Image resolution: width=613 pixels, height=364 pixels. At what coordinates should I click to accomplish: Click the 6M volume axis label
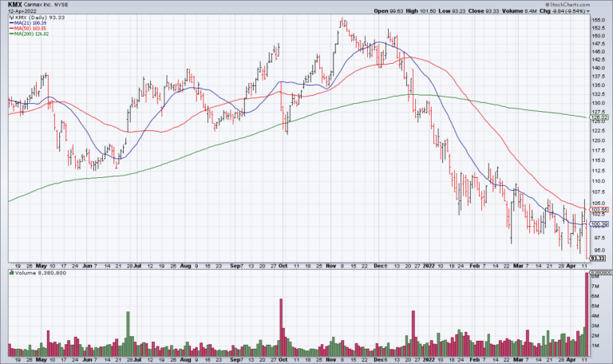[595, 296]
